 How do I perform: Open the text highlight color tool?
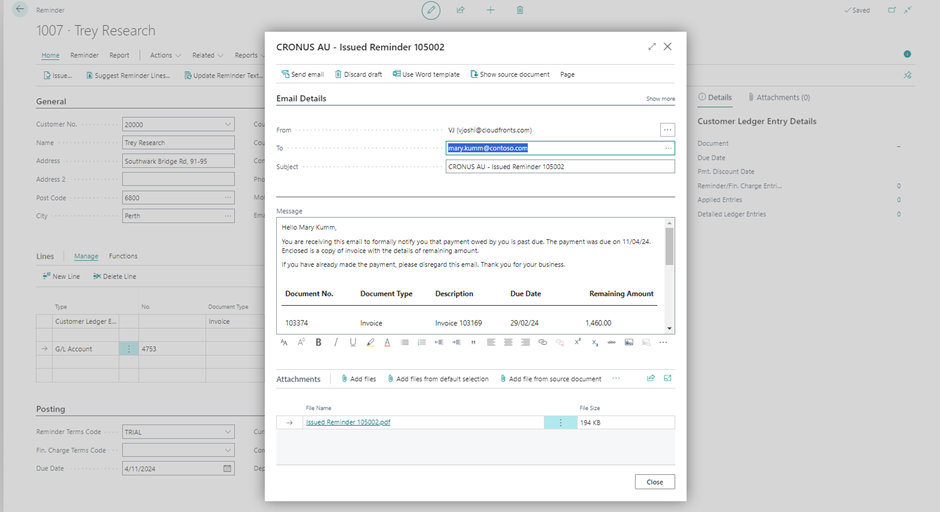[370, 342]
